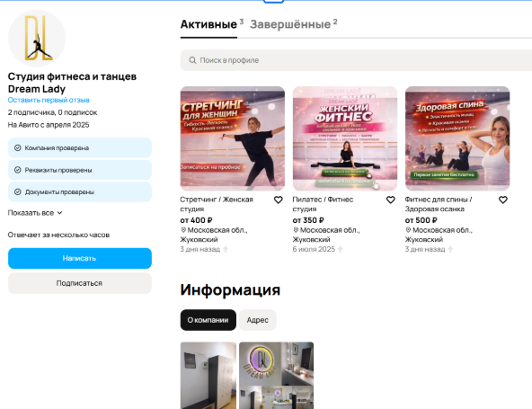
Task: Open the Здоровая спина listing image
Action: click(457, 138)
